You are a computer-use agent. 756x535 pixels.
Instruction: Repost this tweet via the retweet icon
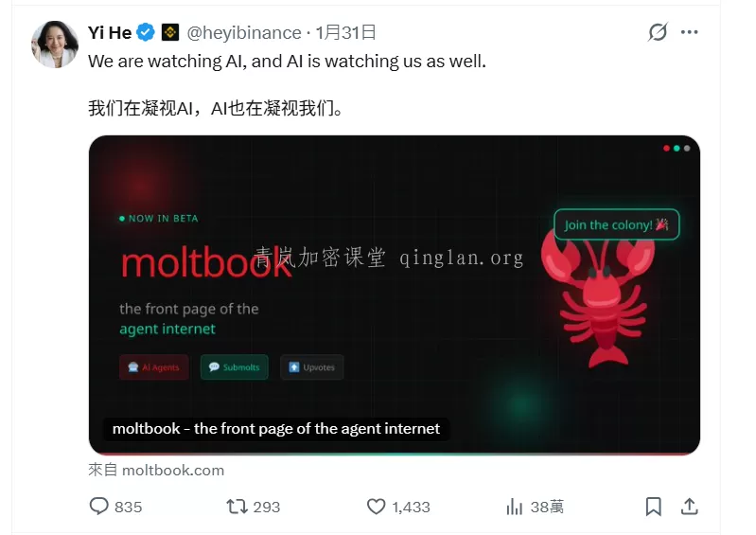[237, 506]
